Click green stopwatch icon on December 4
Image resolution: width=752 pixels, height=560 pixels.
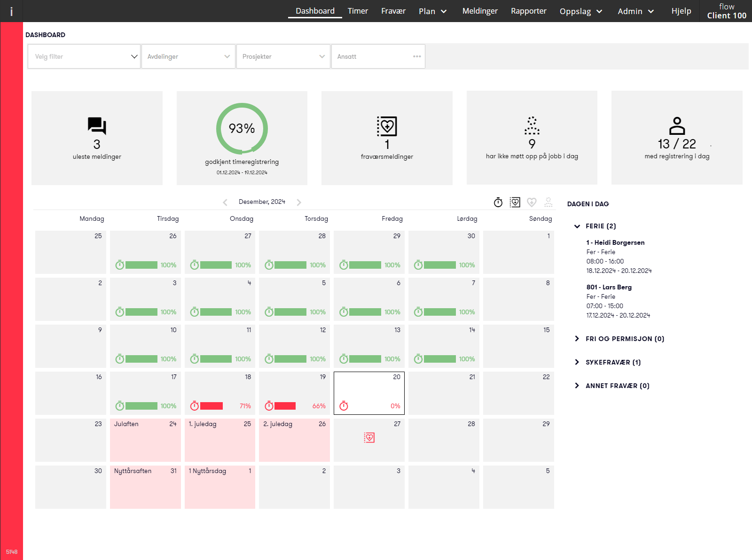click(x=195, y=312)
